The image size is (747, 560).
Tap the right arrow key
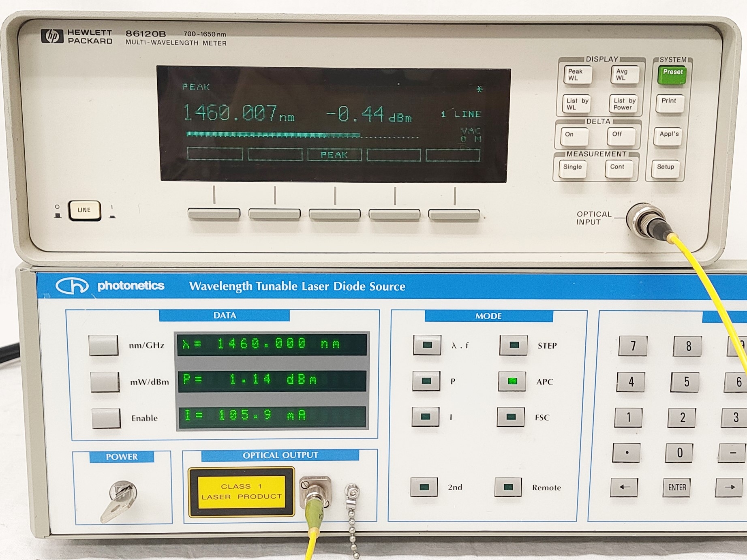(729, 487)
